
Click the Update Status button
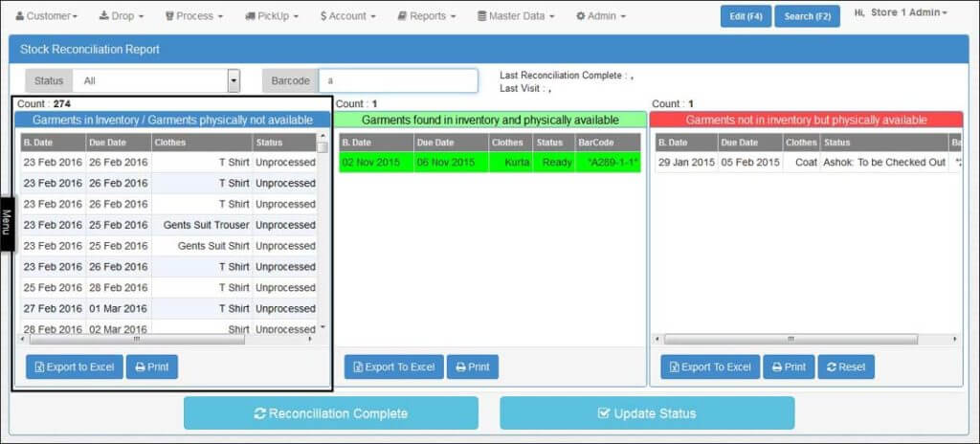pos(647,413)
